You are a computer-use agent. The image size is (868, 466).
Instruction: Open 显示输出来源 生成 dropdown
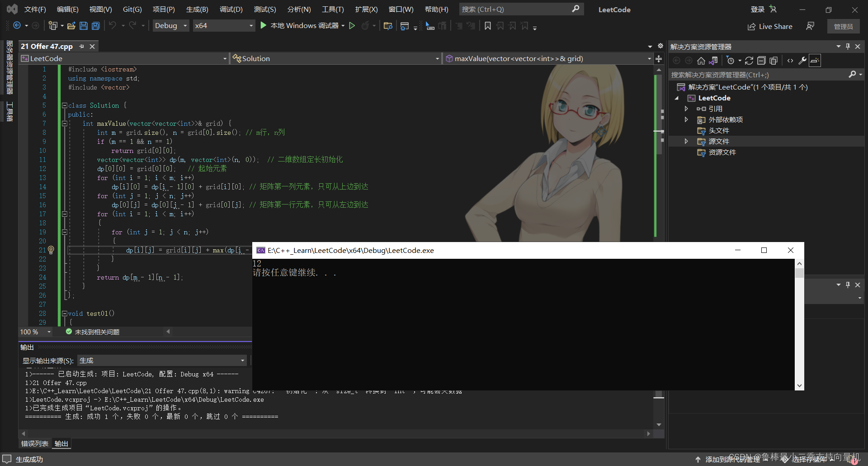point(162,361)
